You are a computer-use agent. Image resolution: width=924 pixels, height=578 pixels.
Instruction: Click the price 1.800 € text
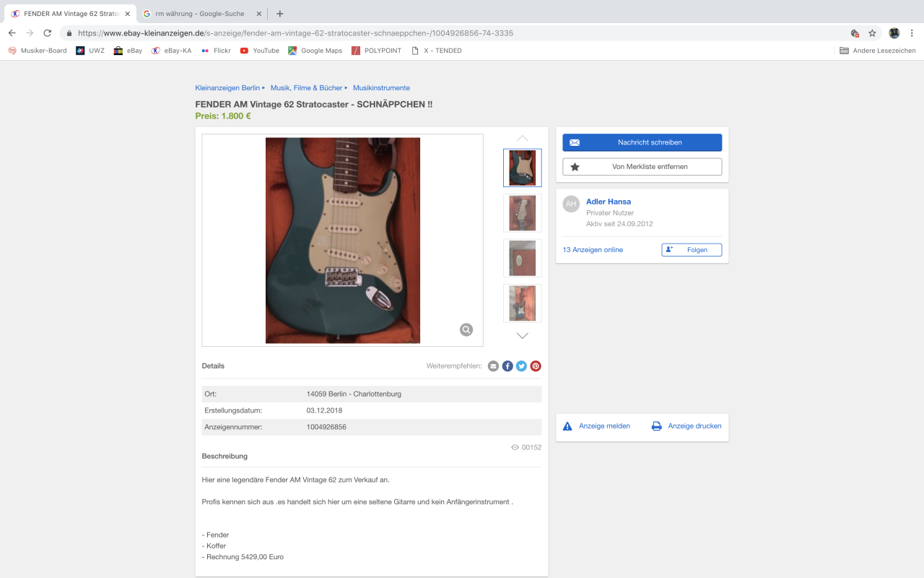223,116
